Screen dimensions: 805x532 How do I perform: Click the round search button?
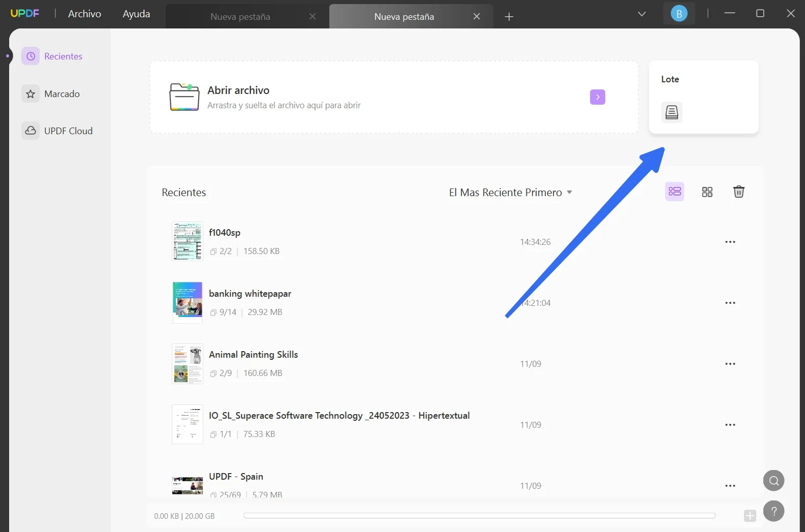[x=773, y=480]
